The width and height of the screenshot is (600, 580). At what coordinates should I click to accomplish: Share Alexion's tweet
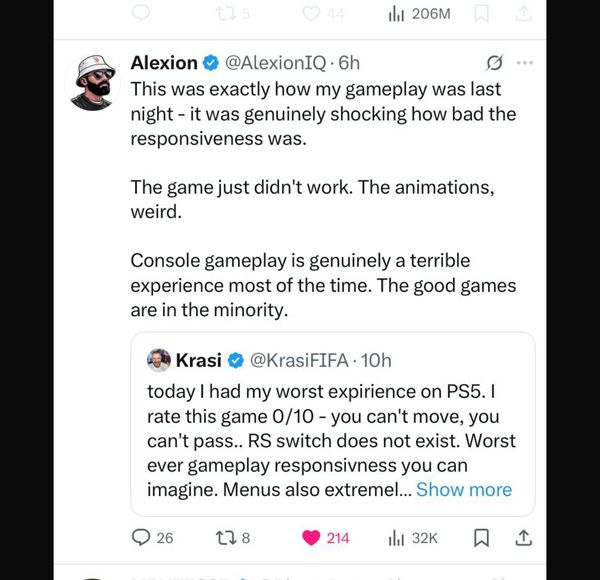pos(522,538)
